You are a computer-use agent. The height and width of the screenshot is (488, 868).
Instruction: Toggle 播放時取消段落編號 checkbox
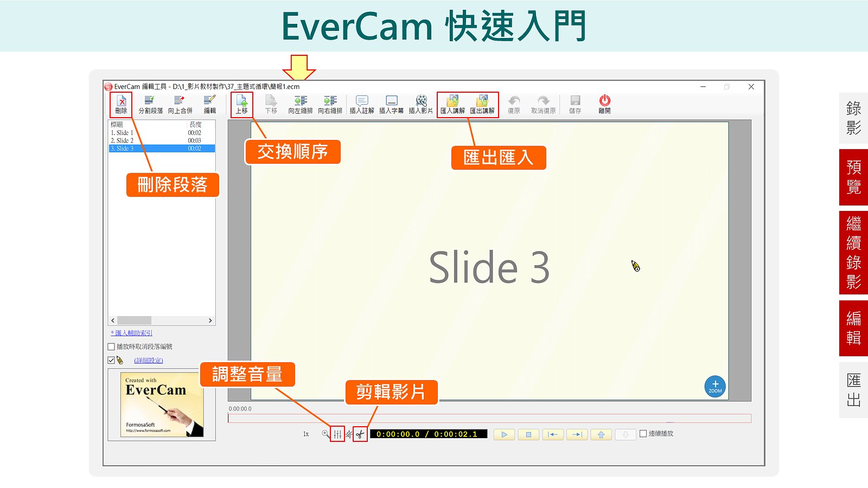(x=111, y=347)
